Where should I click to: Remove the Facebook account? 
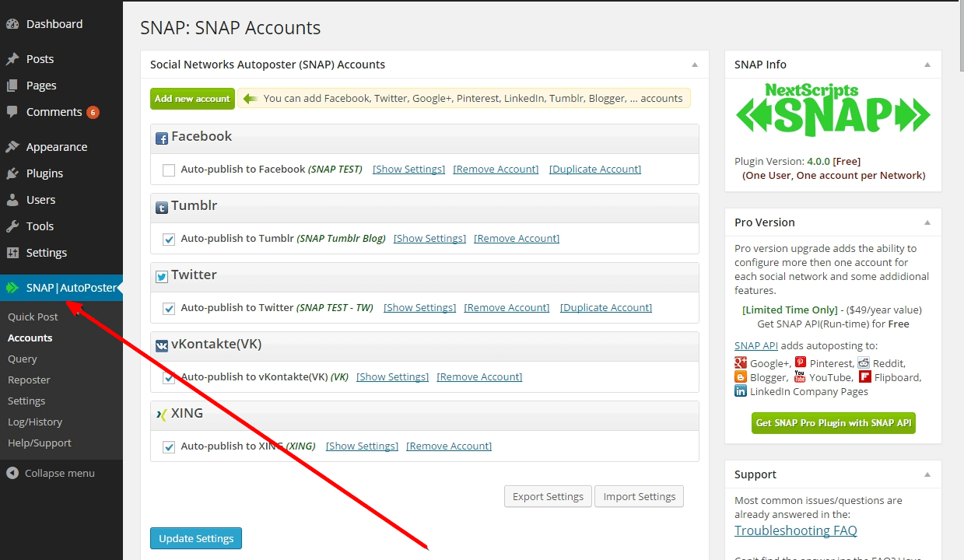(x=496, y=169)
